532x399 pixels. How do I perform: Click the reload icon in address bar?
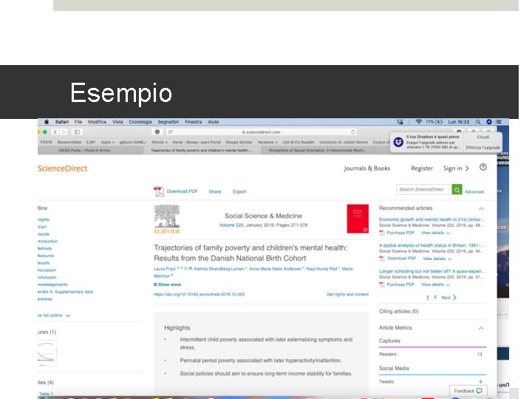tap(353, 132)
